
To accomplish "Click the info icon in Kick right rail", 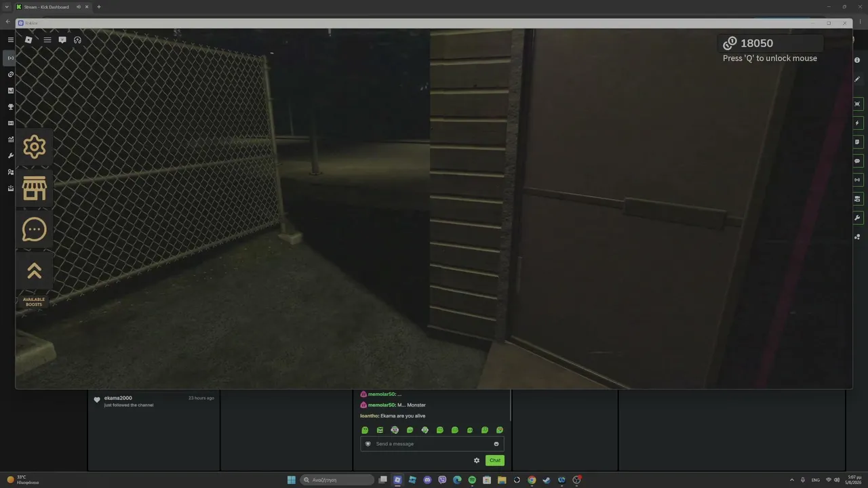I will point(857,60).
